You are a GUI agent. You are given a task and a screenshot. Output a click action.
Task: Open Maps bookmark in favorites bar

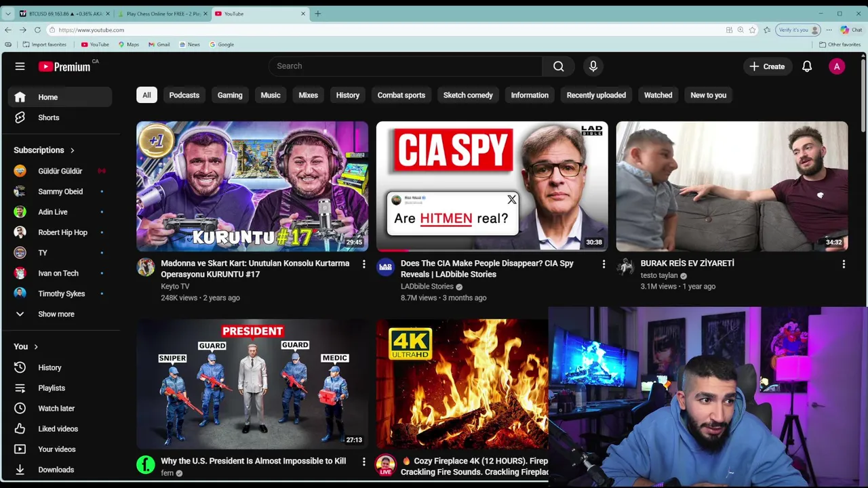(x=129, y=45)
